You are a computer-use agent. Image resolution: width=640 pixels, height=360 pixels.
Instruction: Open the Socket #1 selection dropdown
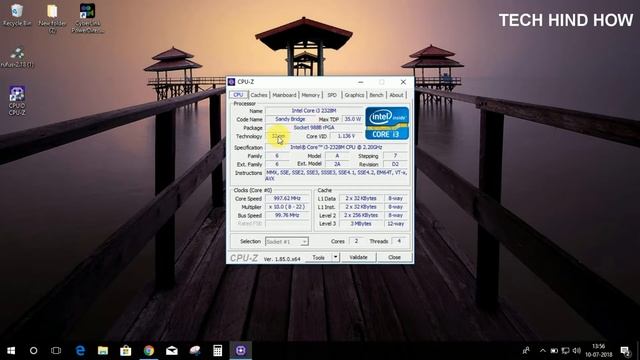point(287,242)
